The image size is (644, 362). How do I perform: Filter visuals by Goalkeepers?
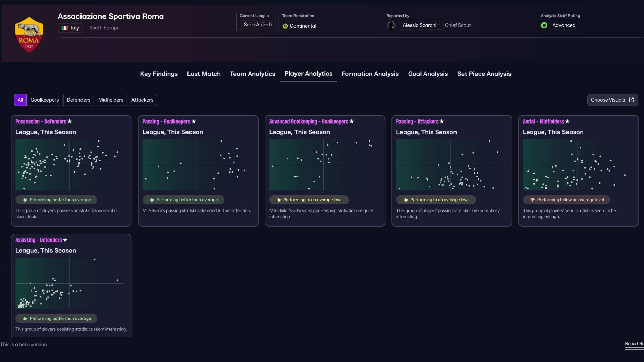[45, 100]
